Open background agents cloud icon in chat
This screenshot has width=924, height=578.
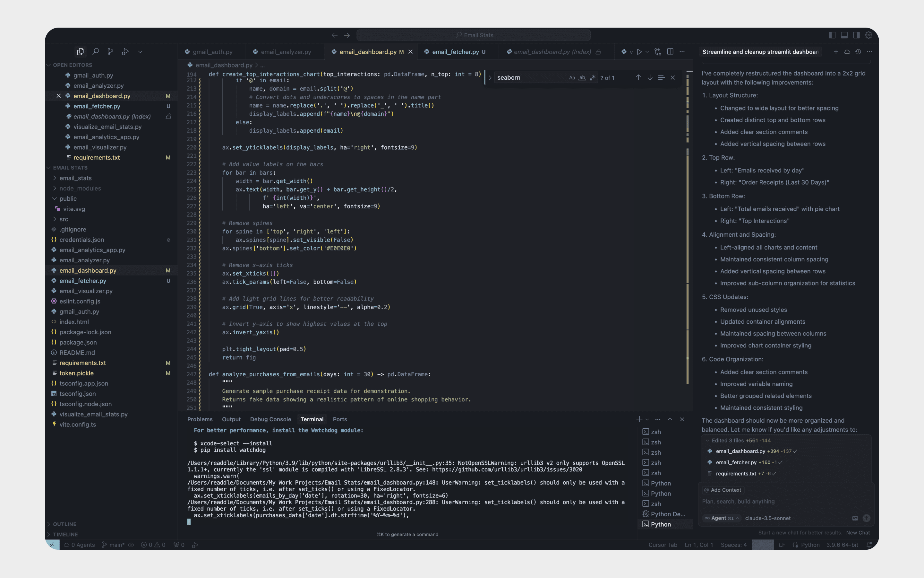(847, 52)
